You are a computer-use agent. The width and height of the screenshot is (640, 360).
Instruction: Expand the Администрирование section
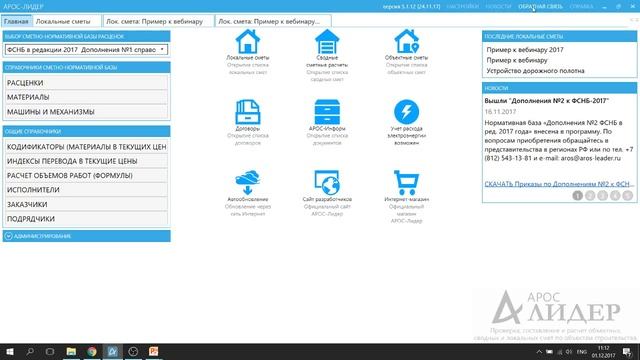coord(87,236)
